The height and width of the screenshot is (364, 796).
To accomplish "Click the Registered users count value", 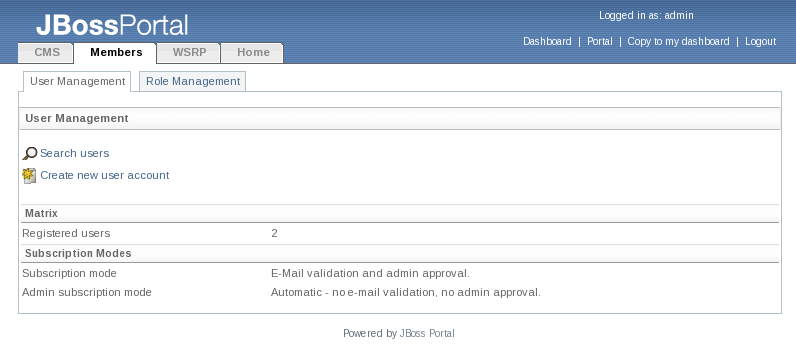I will 274,234.
